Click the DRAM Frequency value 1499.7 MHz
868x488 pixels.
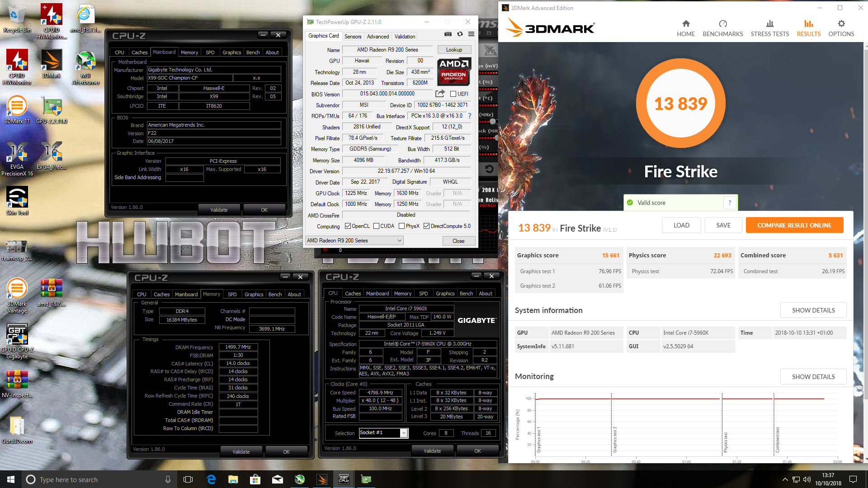(x=238, y=347)
